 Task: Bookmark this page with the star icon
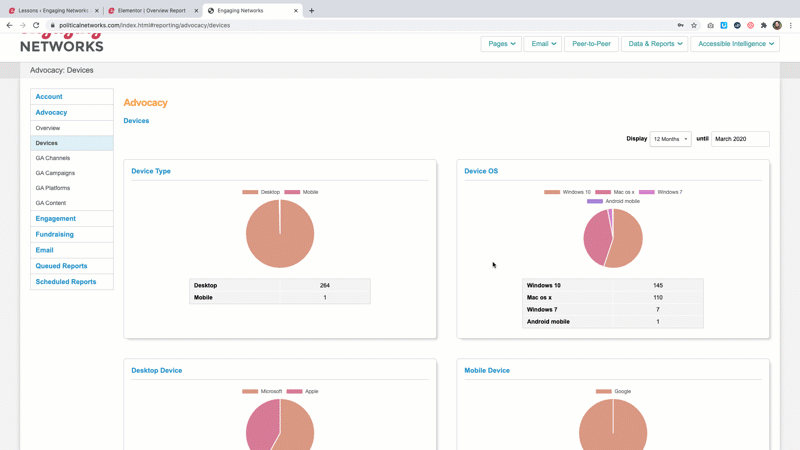694,25
